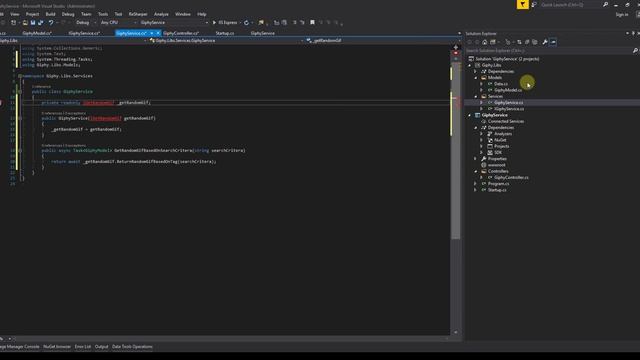Open the Tools menu
Screen dimensions: 640x360
click(x=103, y=14)
